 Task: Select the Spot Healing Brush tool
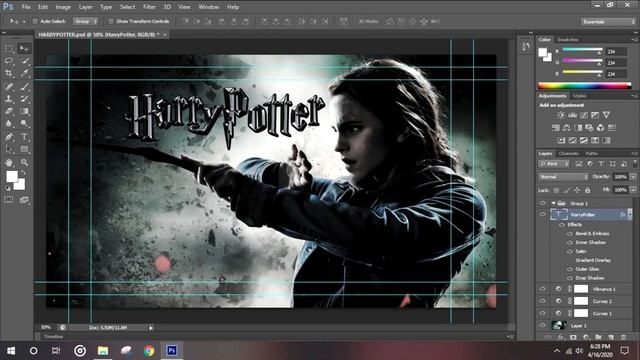pyautogui.click(x=9, y=86)
